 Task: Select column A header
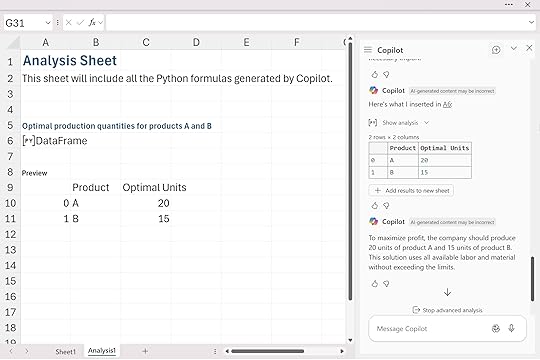(45, 42)
